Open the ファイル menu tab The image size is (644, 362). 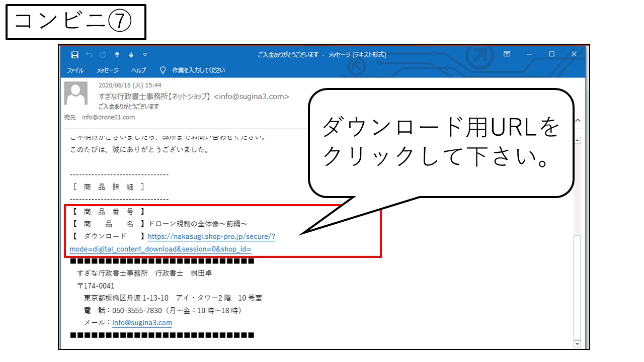pyautogui.click(x=75, y=70)
